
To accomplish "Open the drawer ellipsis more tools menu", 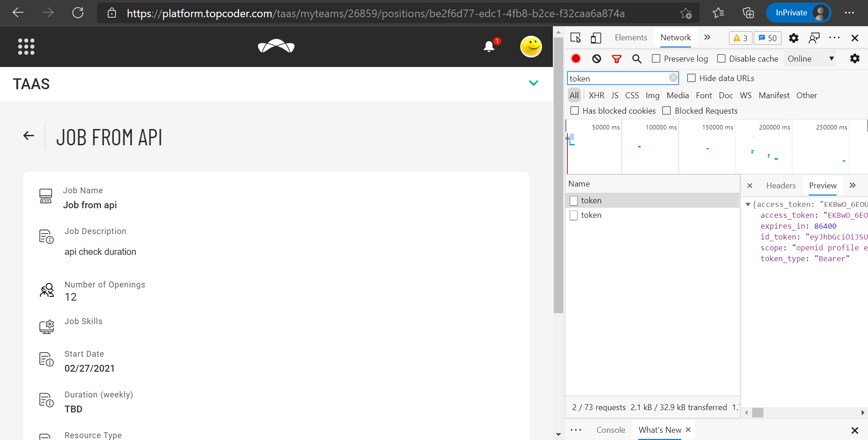I will 576,430.
